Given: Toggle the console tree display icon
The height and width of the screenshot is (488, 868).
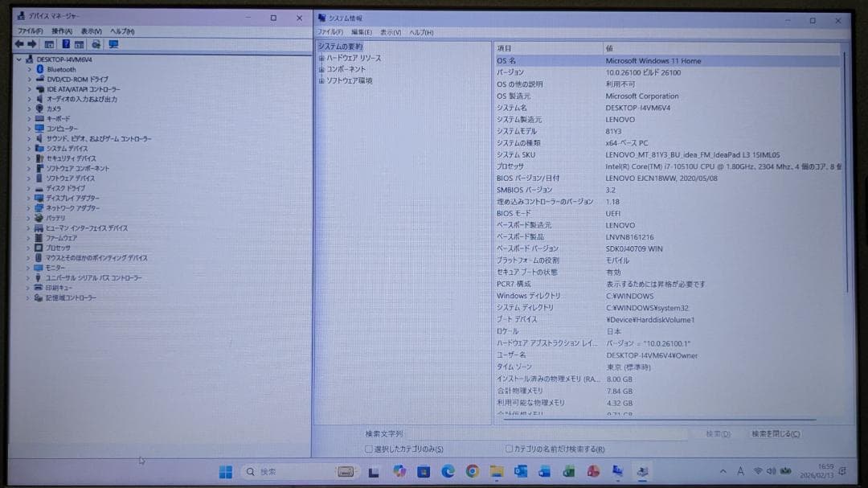Looking at the screenshot, I should (x=48, y=44).
